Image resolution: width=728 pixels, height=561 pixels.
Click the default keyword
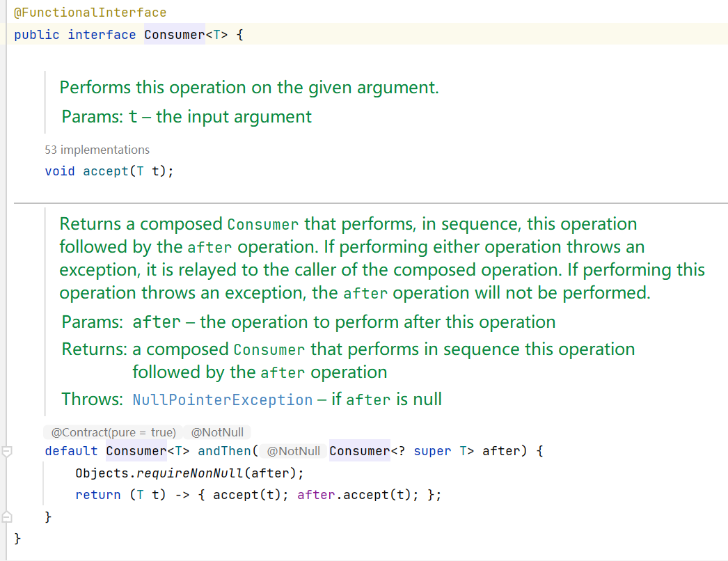coord(71,451)
